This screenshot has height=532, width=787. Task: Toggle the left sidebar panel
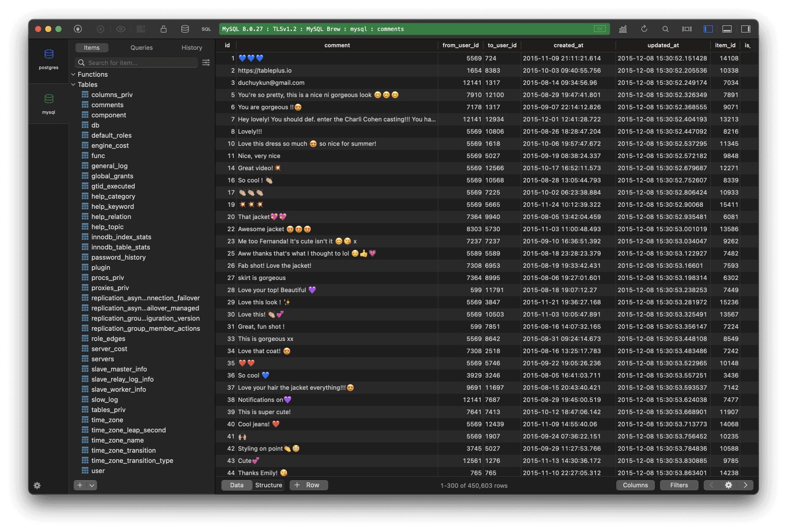708,29
